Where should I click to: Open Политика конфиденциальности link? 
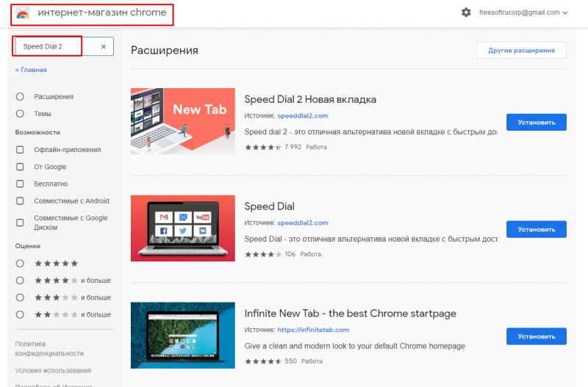pyautogui.click(x=49, y=348)
